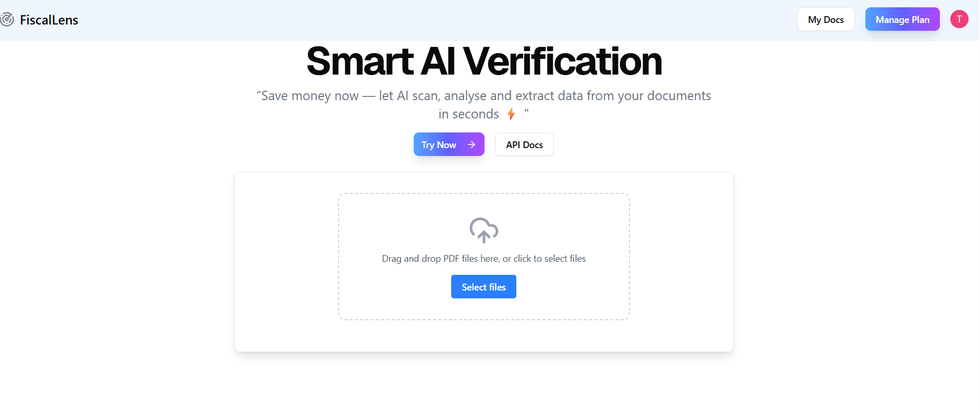Click the orange lightning bolt icon
This screenshot has width=980, height=412.
(512, 114)
